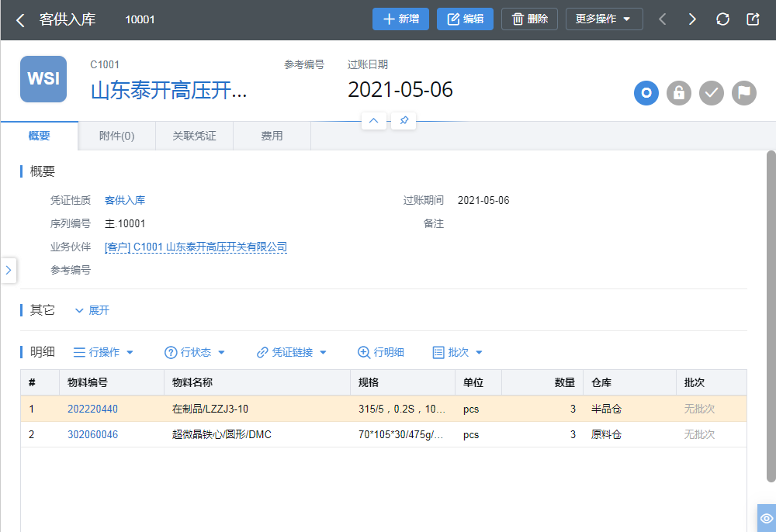Click the gray lock status icon
This screenshot has height=532, width=776.
point(679,93)
